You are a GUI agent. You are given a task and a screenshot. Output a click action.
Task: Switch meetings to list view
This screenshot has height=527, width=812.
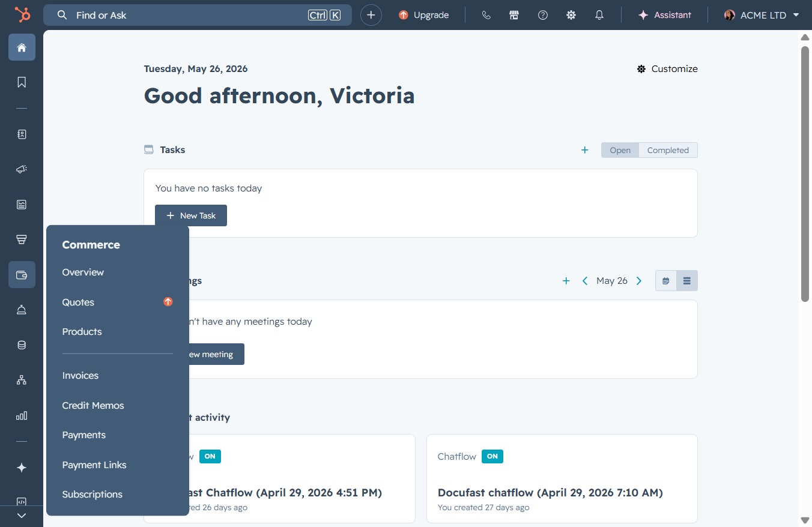click(687, 281)
